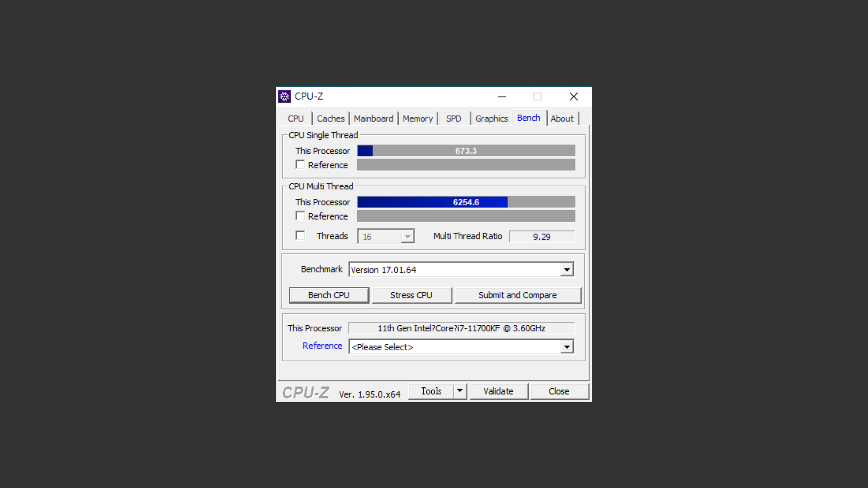Click the 'Ver. 1.95.0.x64' version text
The height and width of the screenshot is (488, 868).
(x=370, y=394)
